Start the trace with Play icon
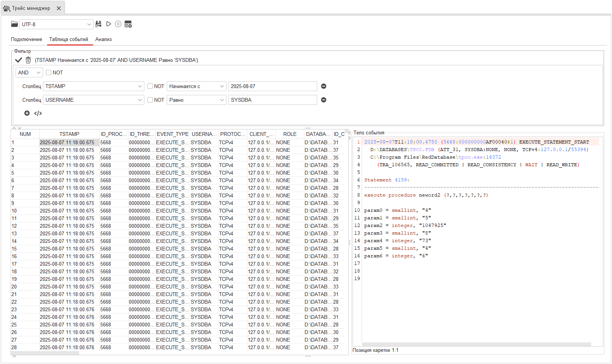The width and height of the screenshot is (612, 364). [109, 24]
